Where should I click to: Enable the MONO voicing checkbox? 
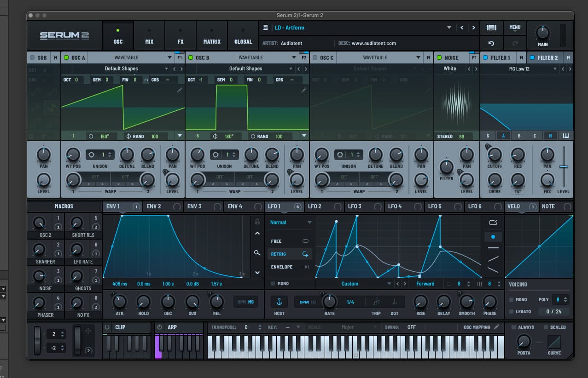pos(511,299)
